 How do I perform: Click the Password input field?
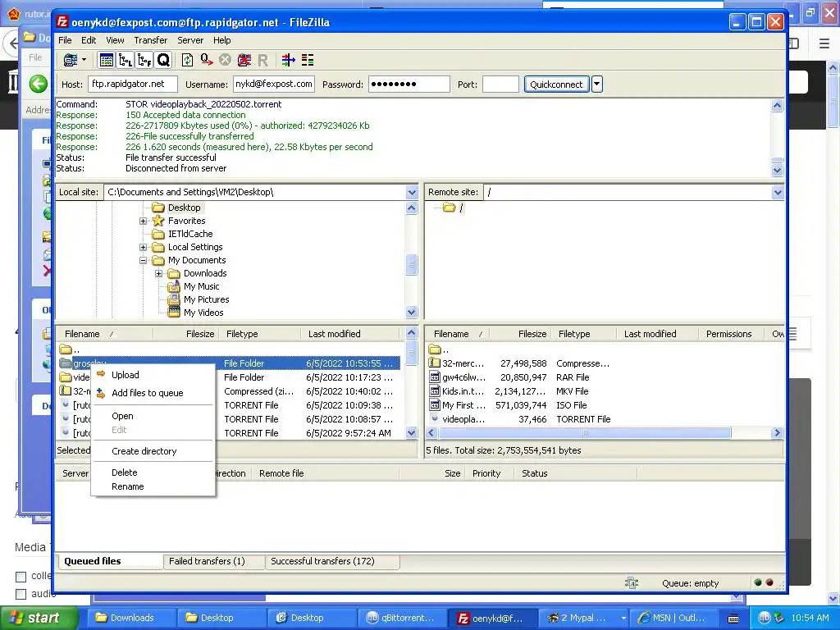click(409, 84)
